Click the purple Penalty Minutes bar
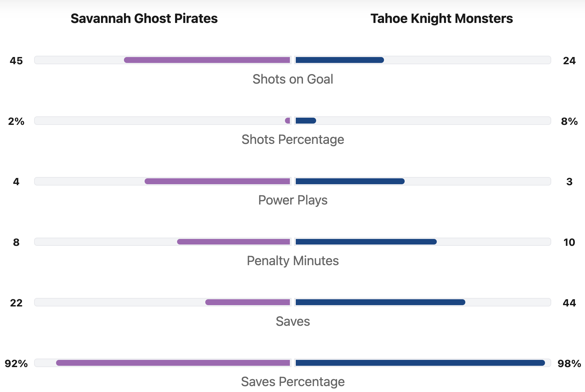 pos(233,242)
